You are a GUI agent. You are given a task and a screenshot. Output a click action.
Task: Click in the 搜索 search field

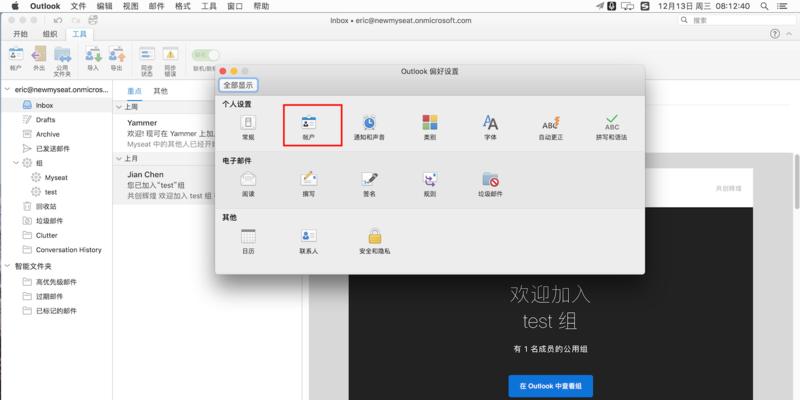click(x=736, y=20)
